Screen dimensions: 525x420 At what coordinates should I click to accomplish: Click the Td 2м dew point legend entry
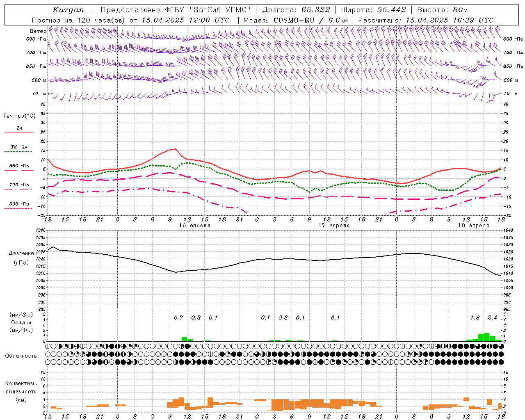pyautogui.click(x=19, y=147)
